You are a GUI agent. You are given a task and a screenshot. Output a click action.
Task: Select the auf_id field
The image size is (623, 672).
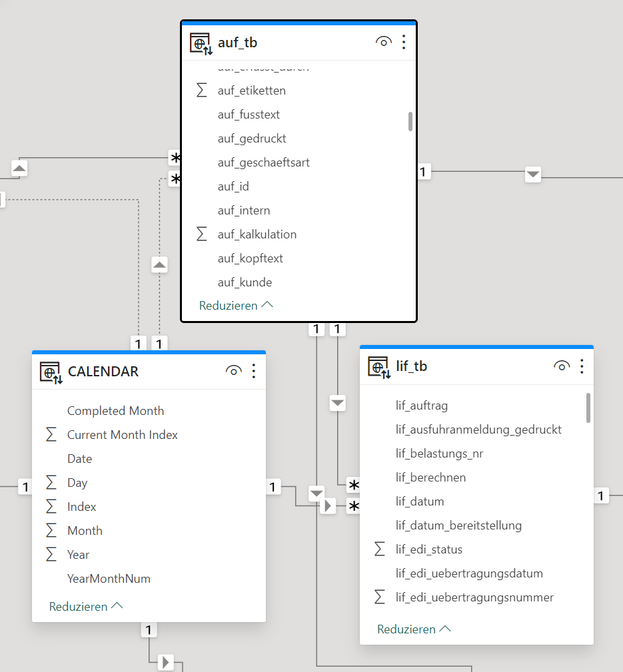click(x=233, y=186)
